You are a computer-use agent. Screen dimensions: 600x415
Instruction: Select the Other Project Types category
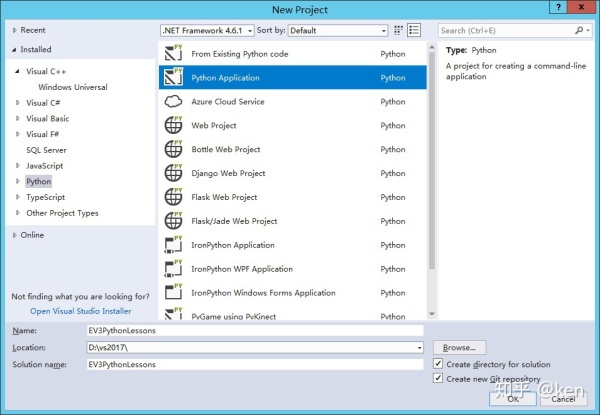click(x=62, y=213)
